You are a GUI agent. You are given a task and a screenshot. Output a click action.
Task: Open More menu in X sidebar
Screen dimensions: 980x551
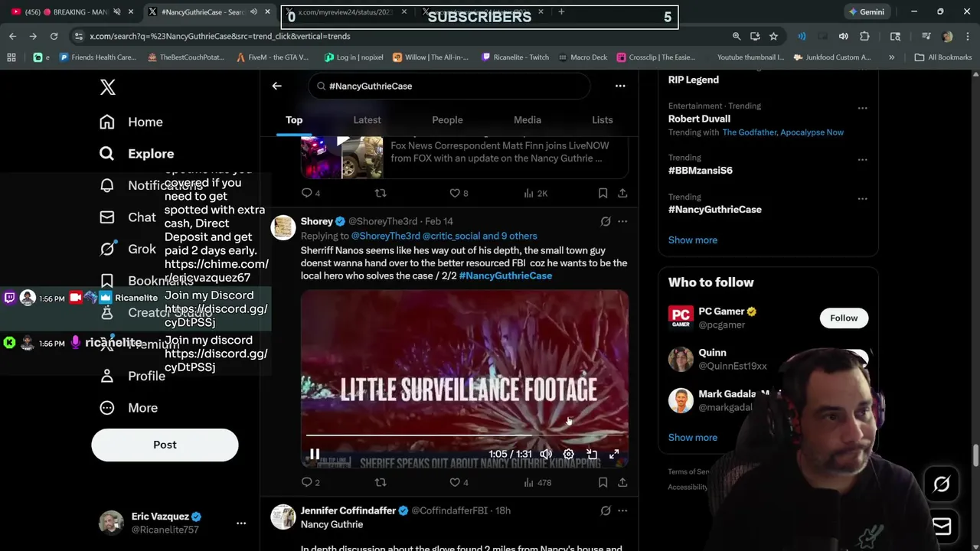coord(129,408)
